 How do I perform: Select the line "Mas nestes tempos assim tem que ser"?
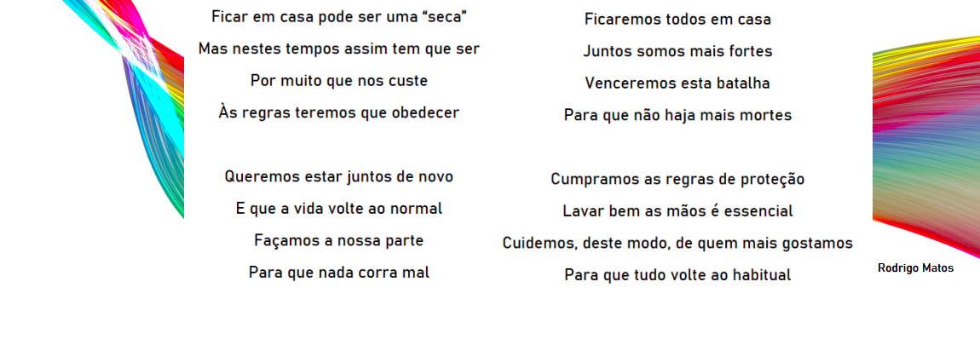tap(339, 49)
